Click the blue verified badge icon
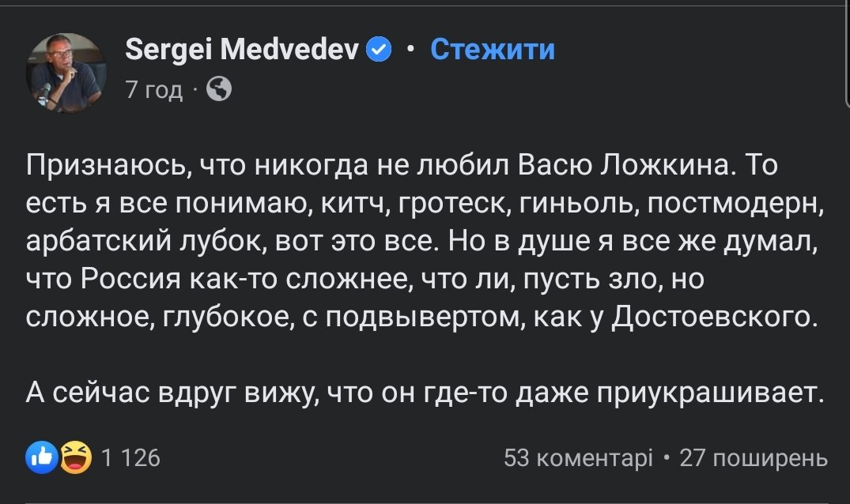This screenshot has width=850, height=504. [x=379, y=51]
